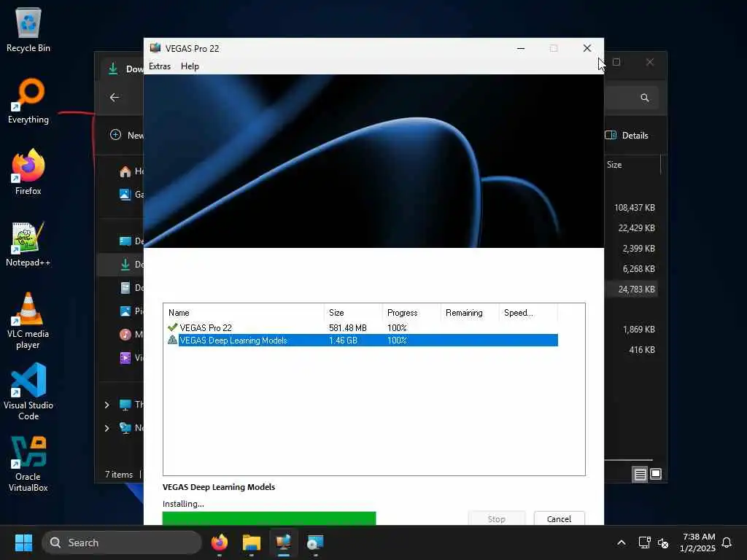The height and width of the screenshot is (560, 747).
Task: Select Desktop folder in Explorer sidebar
Action: click(131, 241)
